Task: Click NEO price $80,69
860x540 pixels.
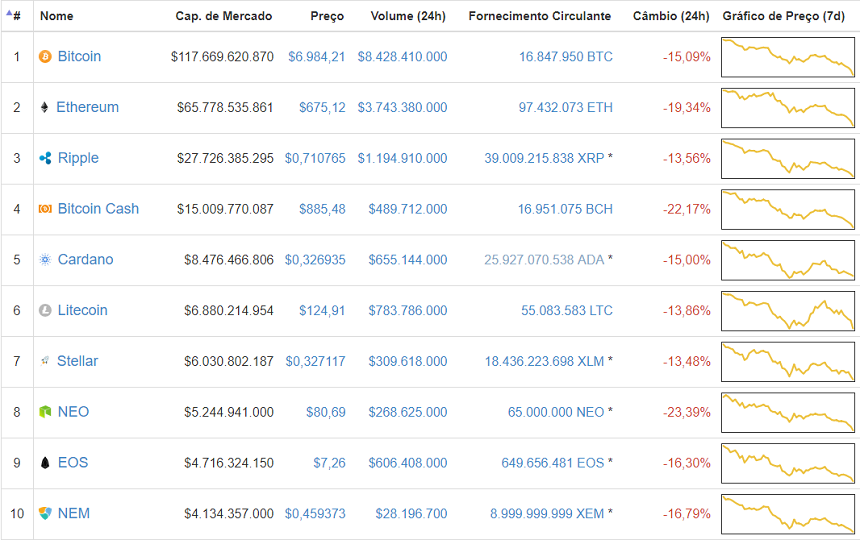Action: pyautogui.click(x=326, y=412)
